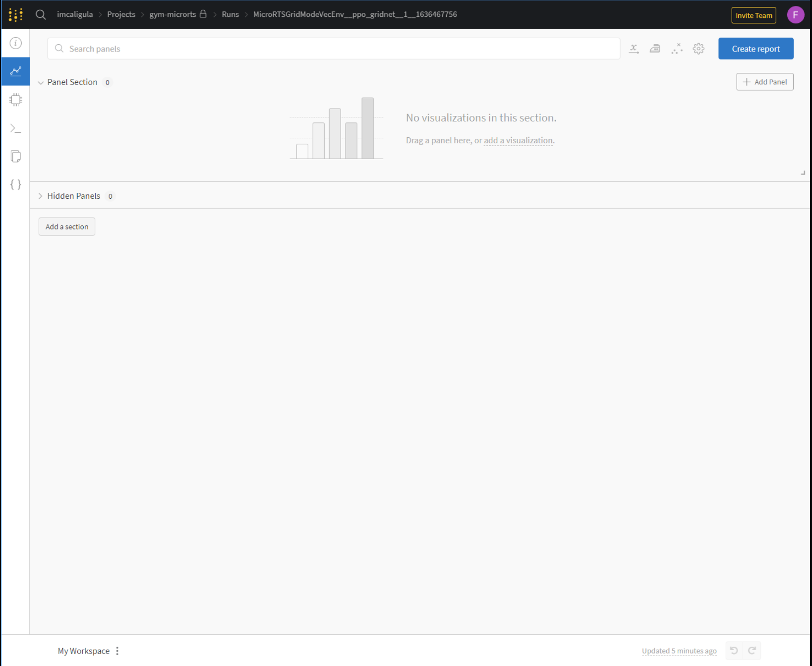Viewport: 812px width, 666px height.
Task: Open the global search magnifier
Action: coord(40,14)
